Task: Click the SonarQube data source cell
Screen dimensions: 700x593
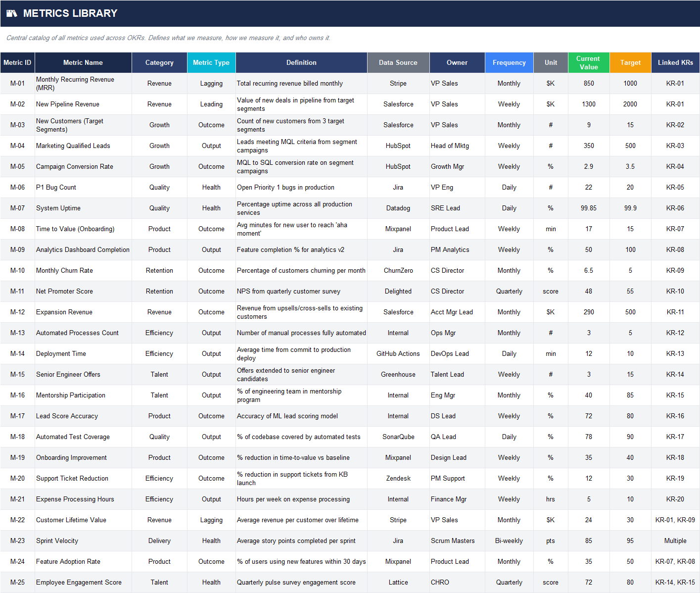Action: [x=398, y=437]
